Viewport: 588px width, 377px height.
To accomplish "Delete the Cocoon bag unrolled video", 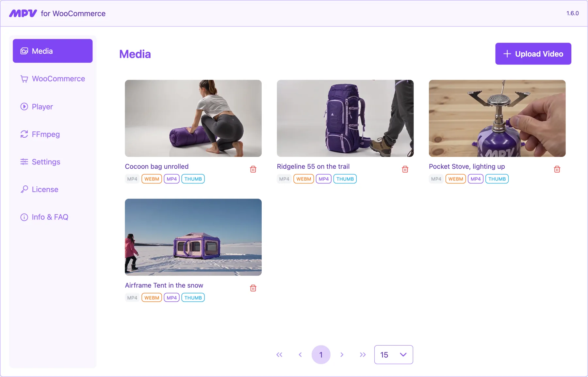I will pos(253,169).
